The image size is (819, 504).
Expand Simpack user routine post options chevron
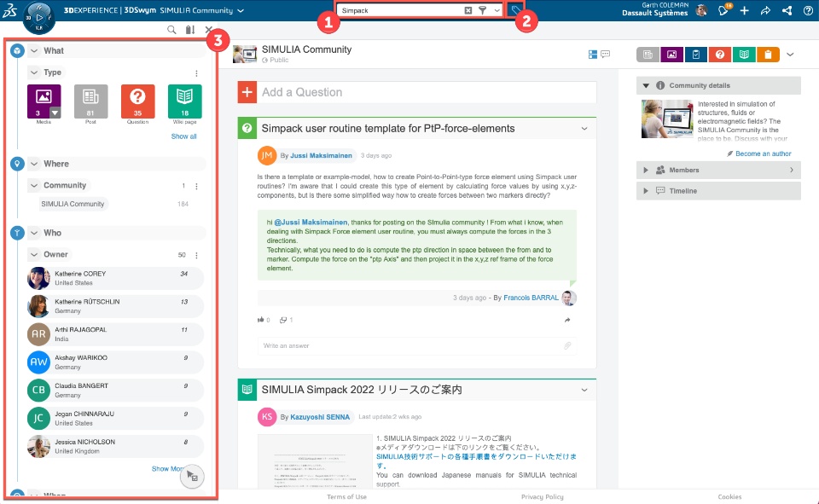584,129
